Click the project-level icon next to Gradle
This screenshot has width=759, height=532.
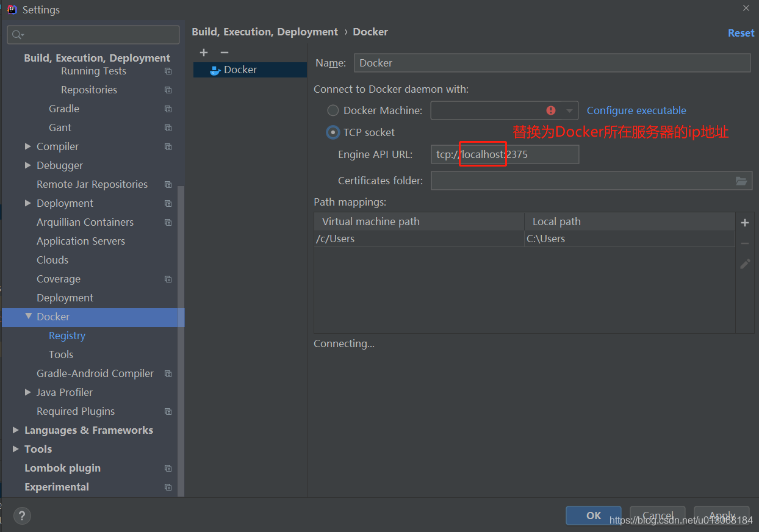point(168,109)
